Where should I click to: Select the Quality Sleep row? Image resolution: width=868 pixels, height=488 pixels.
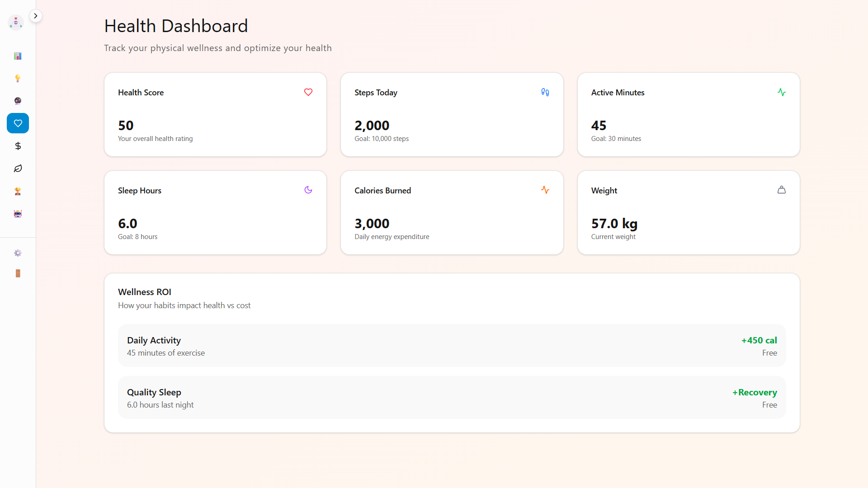452,398
